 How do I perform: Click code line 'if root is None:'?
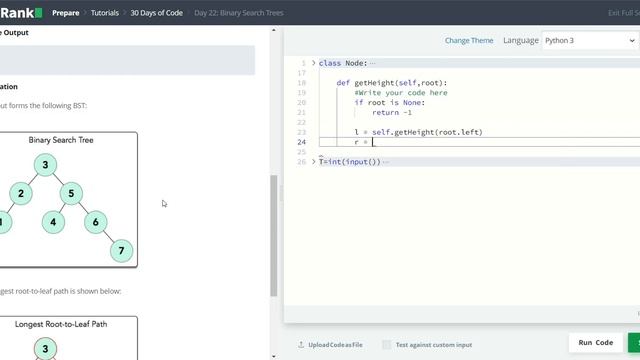point(389,102)
